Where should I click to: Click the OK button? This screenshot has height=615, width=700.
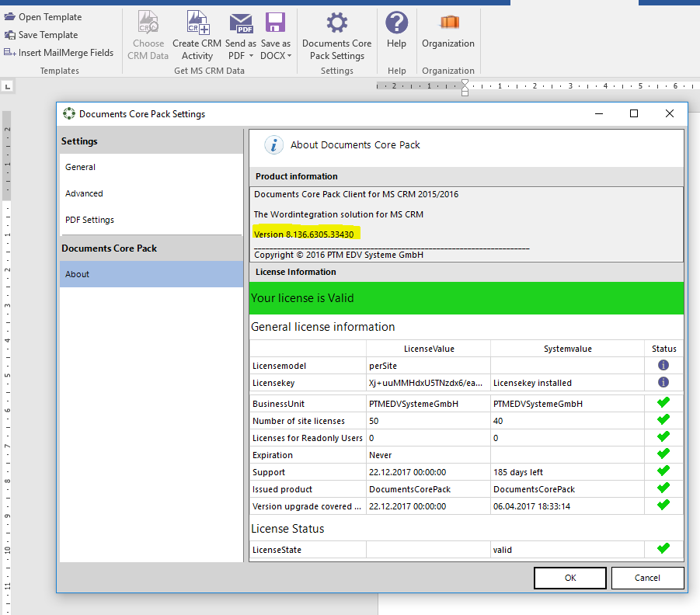point(570,578)
